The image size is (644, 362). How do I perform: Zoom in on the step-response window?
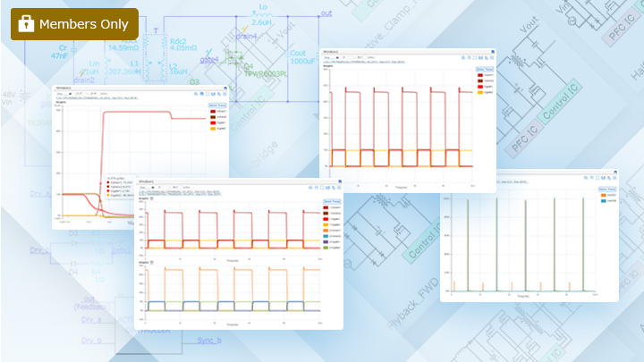[x=196, y=94]
